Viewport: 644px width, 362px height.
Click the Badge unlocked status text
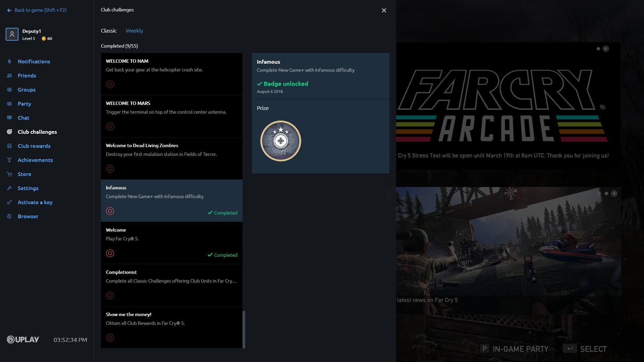tap(282, 84)
